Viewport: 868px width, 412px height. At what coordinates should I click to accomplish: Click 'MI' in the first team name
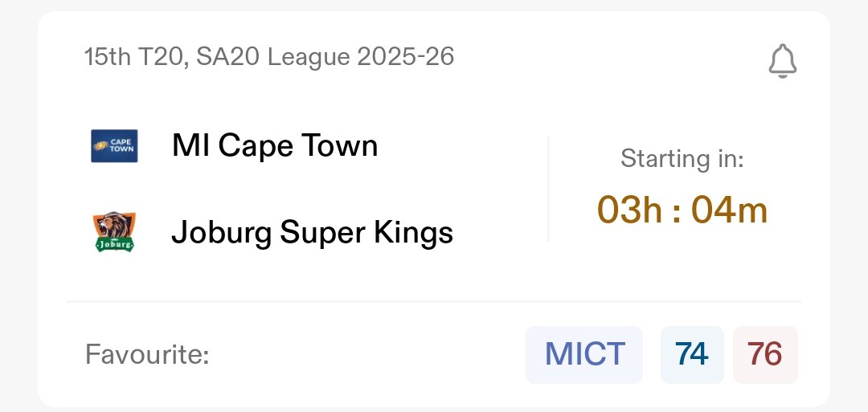point(191,146)
